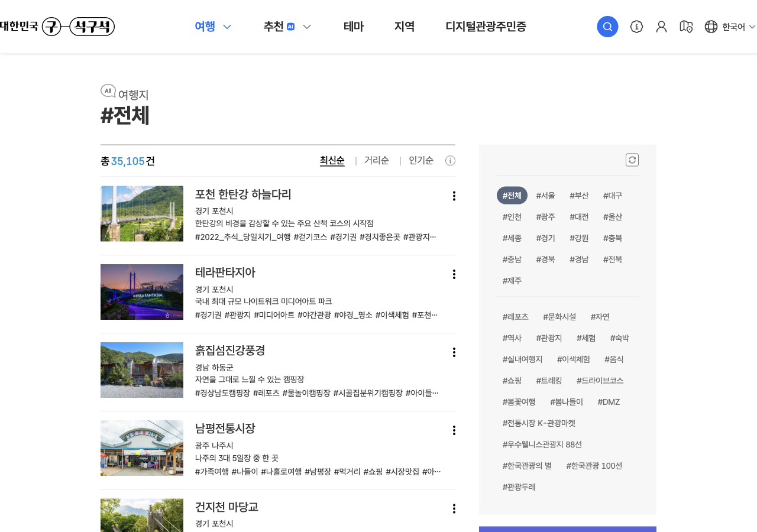Open the 테마 menu

point(354,27)
